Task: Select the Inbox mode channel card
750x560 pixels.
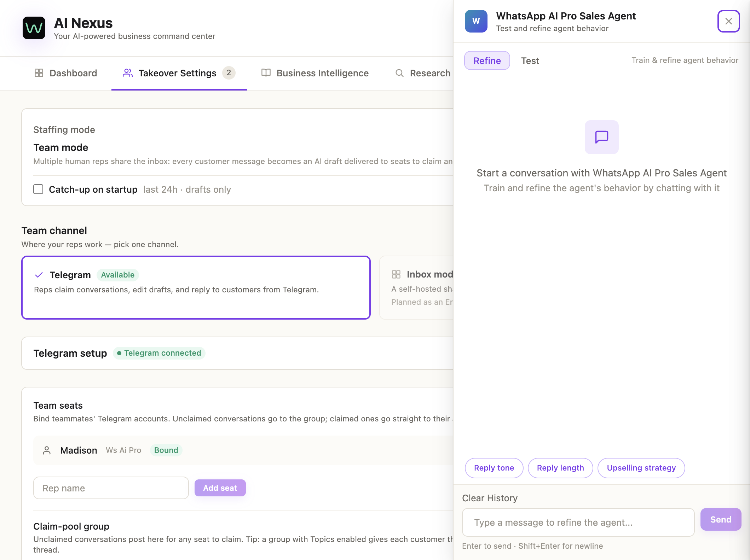Action: [x=417, y=287]
